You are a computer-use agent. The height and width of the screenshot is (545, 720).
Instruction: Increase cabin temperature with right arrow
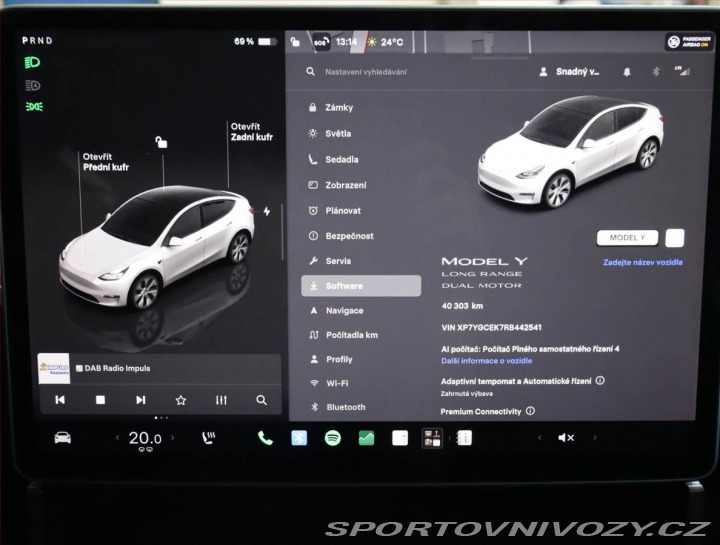pos(173,438)
